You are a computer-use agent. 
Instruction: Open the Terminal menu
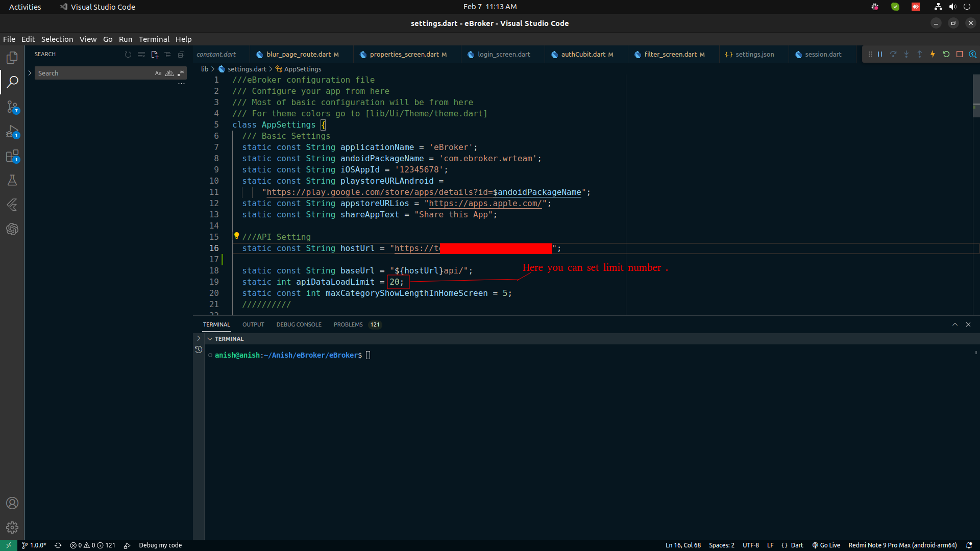[x=154, y=39]
